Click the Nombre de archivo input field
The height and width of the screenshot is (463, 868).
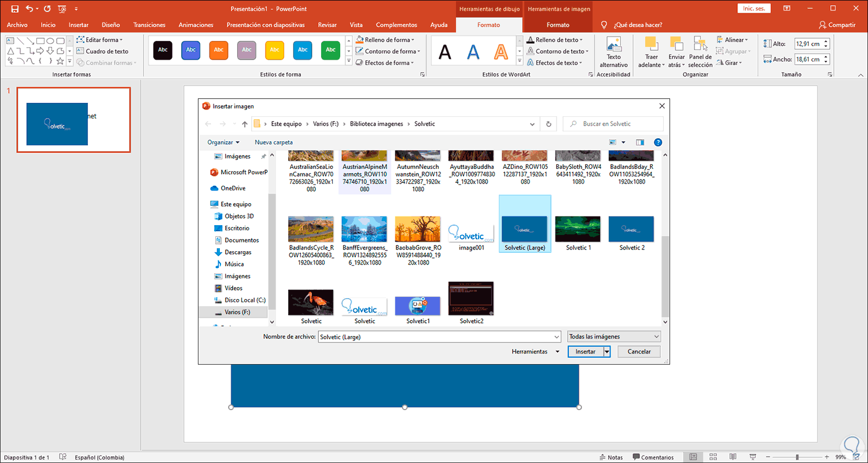tap(440, 337)
